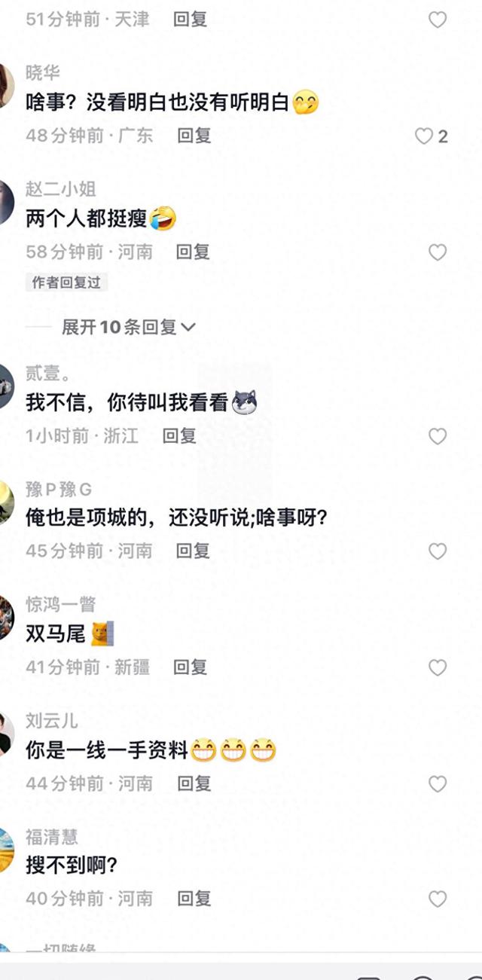The image size is (482, 980).
Task: Tap heart beside 双马尾 comment
Action: point(438,667)
